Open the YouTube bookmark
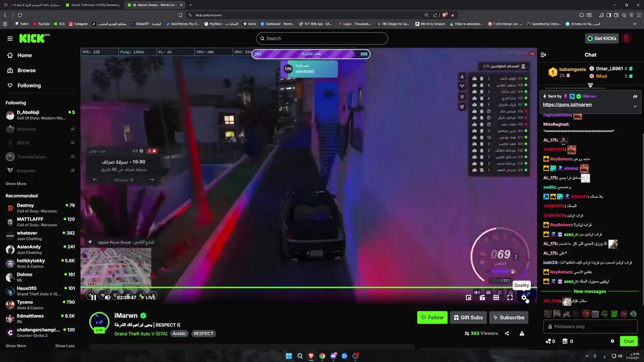The height and width of the screenshot is (362, 644). pos(41,24)
